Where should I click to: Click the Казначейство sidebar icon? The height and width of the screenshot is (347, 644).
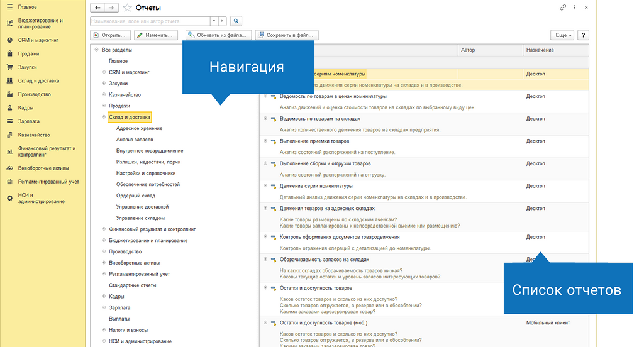pos(9,135)
